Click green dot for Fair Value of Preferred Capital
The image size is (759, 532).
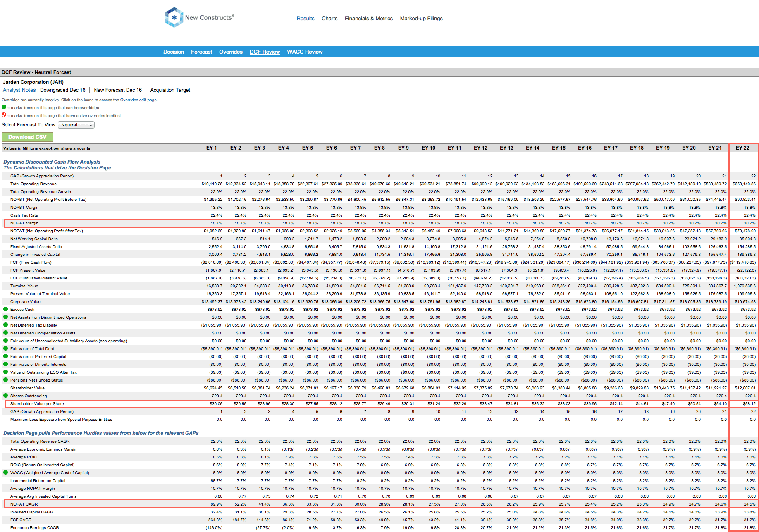[x=6, y=356]
